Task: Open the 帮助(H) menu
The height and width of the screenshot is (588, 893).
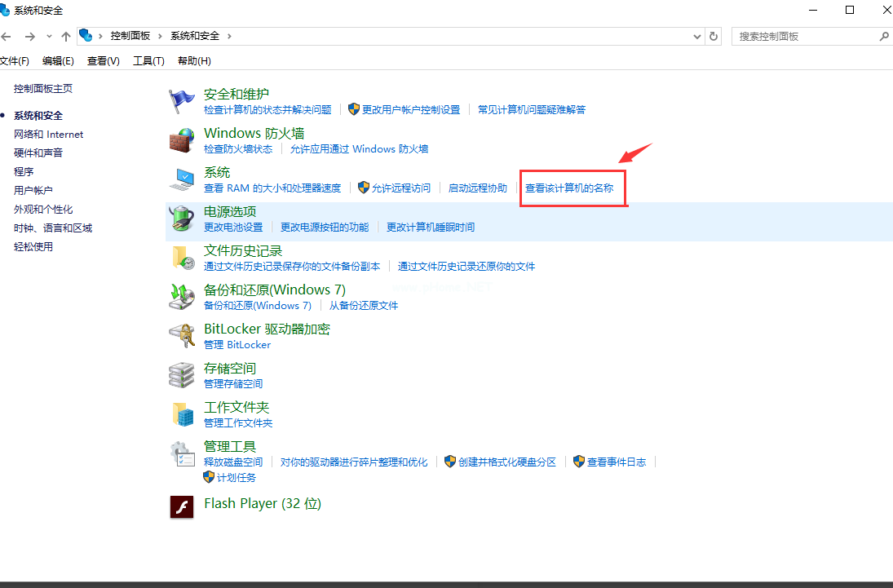Action: coord(192,60)
